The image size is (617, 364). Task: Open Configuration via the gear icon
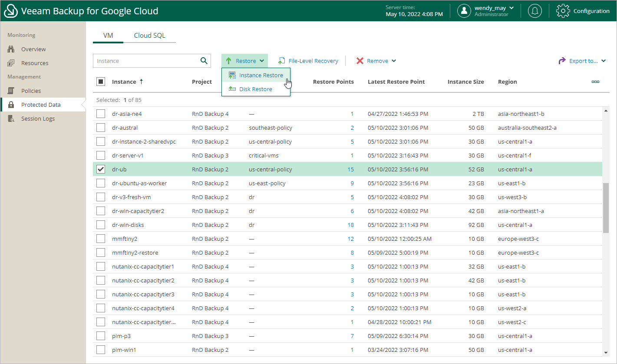[563, 11]
